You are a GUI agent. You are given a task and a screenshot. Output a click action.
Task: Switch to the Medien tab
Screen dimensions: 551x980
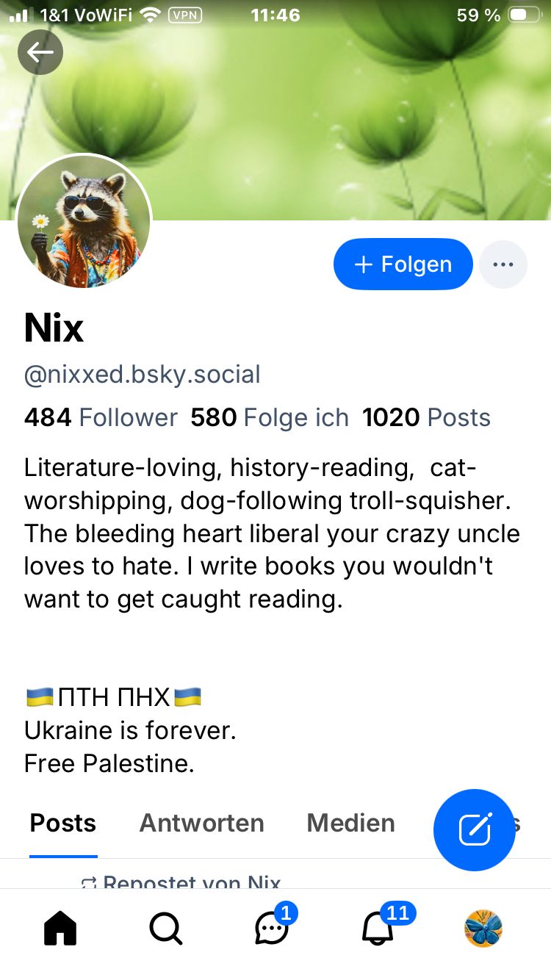tap(350, 824)
